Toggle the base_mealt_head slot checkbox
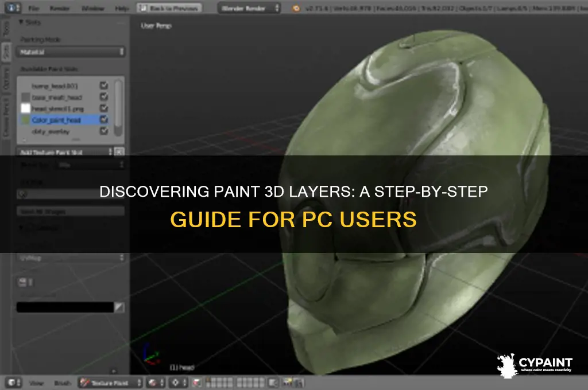The height and width of the screenshot is (390, 588). click(x=104, y=97)
